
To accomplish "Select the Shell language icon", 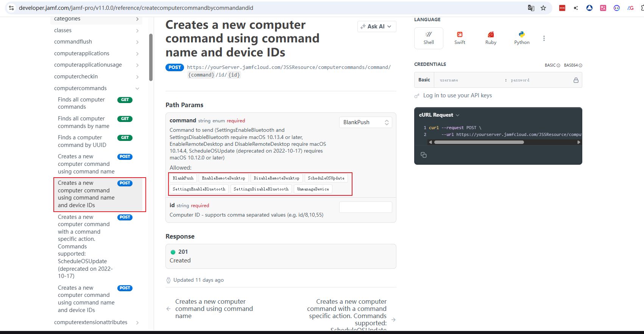I will click(429, 38).
